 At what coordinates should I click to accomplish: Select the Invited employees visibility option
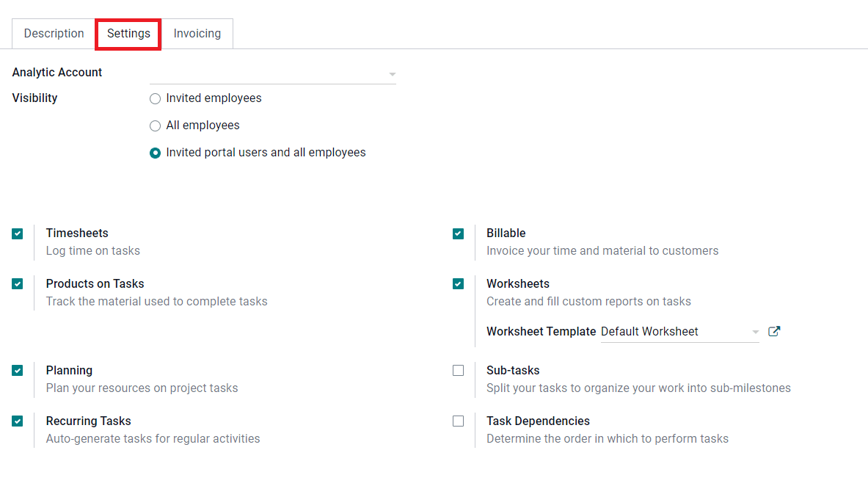[155, 98]
